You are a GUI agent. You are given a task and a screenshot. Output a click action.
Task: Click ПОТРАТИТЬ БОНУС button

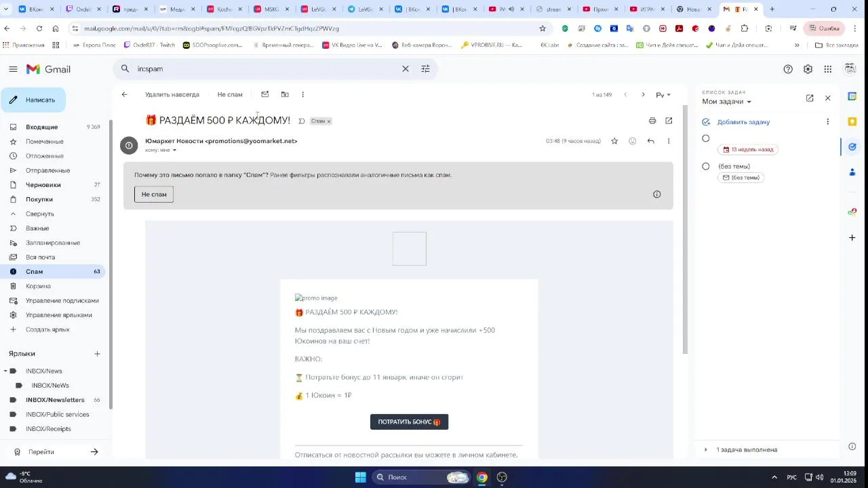(x=409, y=422)
